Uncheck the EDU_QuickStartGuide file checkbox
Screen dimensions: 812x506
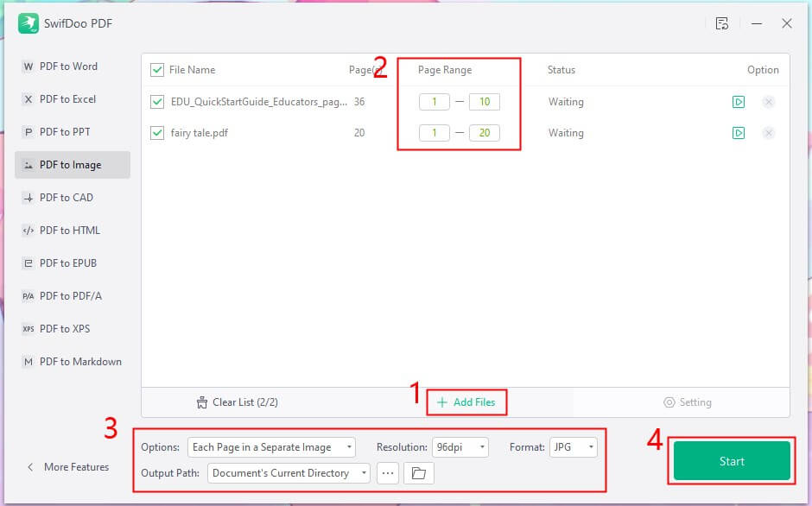157,102
